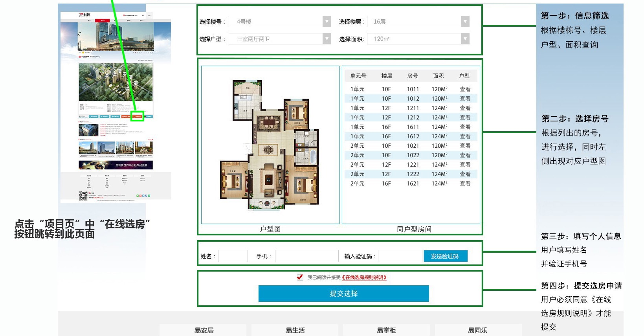Image resolution: width=644 pixels, height=336 pixels.
Task: Switch to the 易安居 tab
Action: pyautogui.click(x=204, y=330)
